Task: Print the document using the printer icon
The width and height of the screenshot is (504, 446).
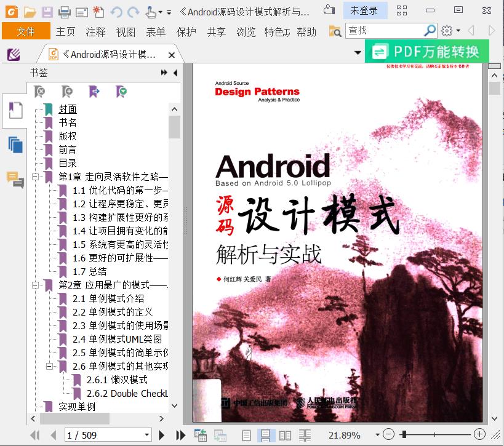Action: tap(64, 12)
